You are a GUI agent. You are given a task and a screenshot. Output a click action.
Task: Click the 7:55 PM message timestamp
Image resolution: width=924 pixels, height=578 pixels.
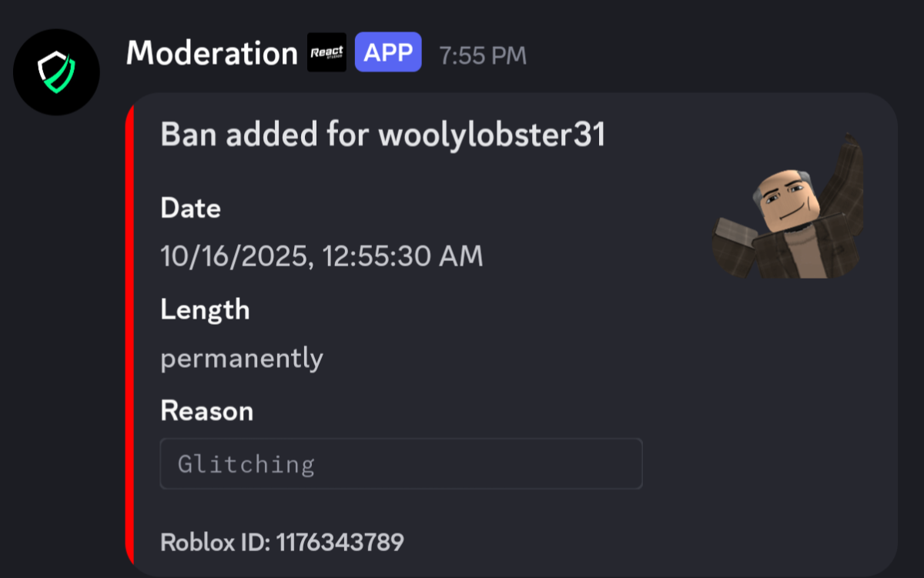click(483, 55)
